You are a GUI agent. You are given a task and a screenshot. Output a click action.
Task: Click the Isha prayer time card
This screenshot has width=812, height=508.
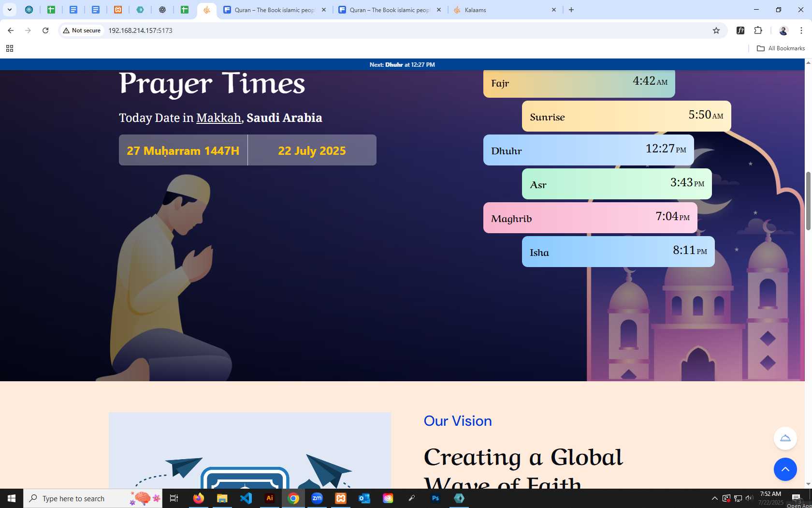pos(618,252)
